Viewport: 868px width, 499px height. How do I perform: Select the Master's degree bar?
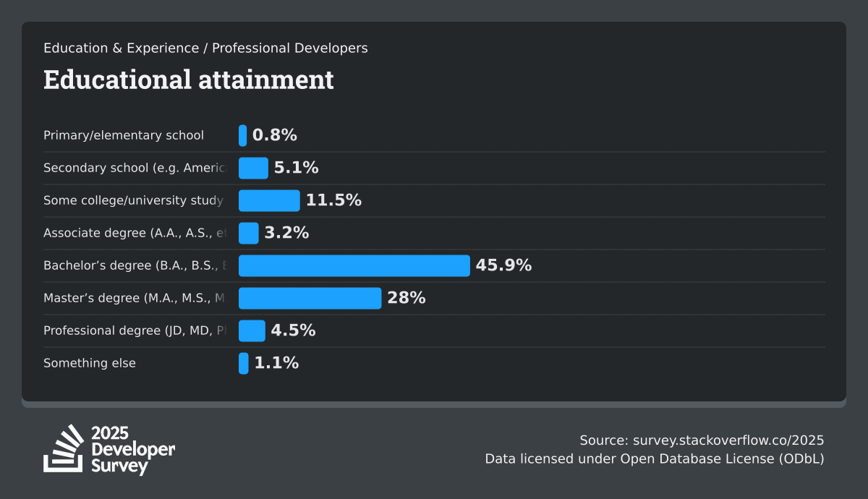coord(310,298)
